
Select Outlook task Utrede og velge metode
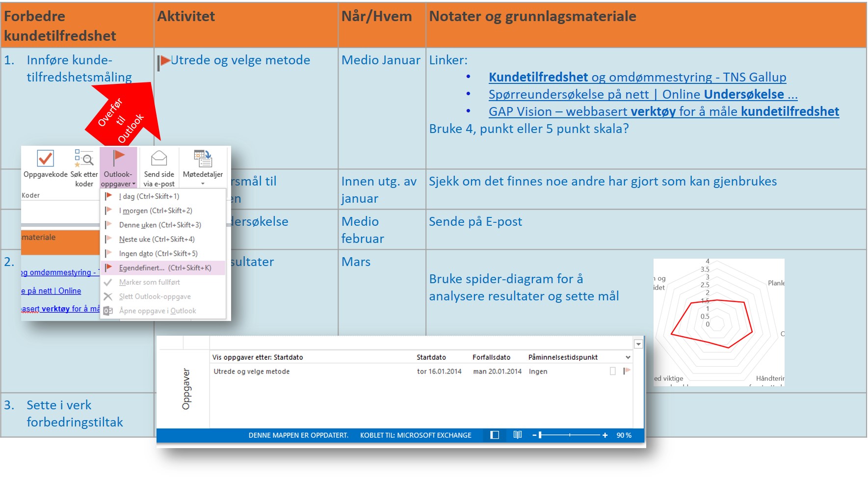click(x=251, y=372)
